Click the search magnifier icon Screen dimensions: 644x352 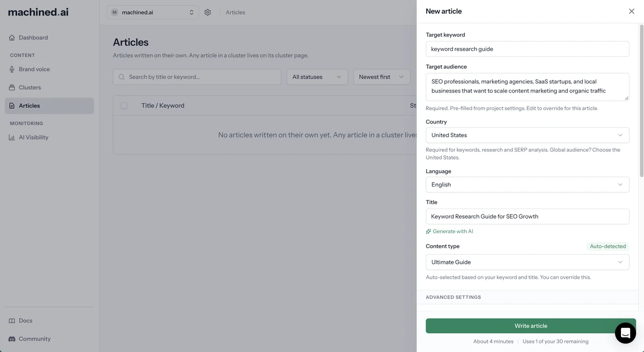[122, 77]
